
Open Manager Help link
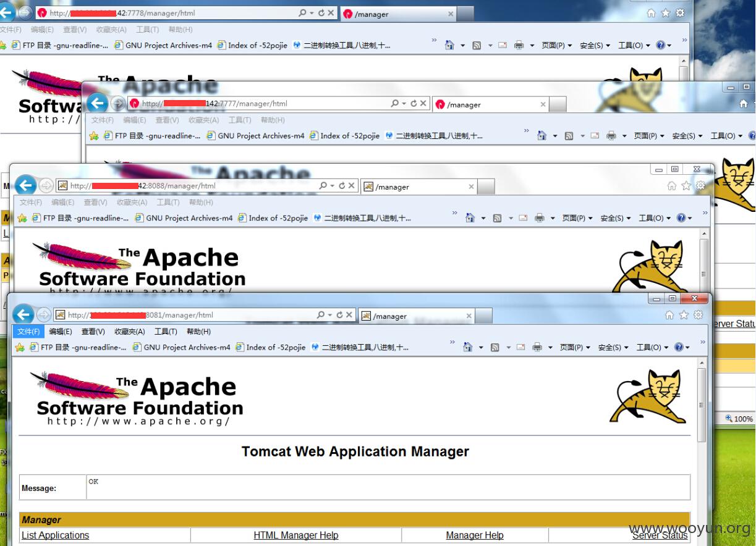tap(475, 535)
